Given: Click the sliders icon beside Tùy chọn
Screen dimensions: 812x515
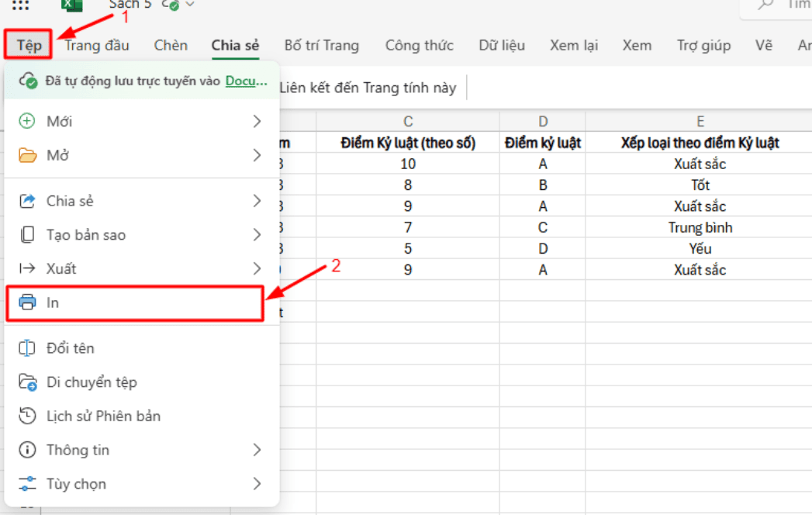Looking at the screenshot, I should [x=27, y=484].
